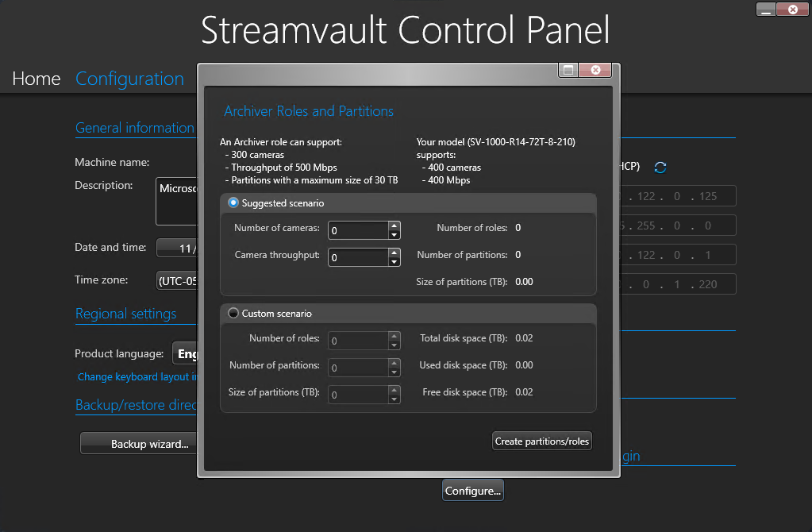The image size is (812, 532).
Task: Increment the Number of roles spinner
Action: pyautogui.click(x=394, y=337)
